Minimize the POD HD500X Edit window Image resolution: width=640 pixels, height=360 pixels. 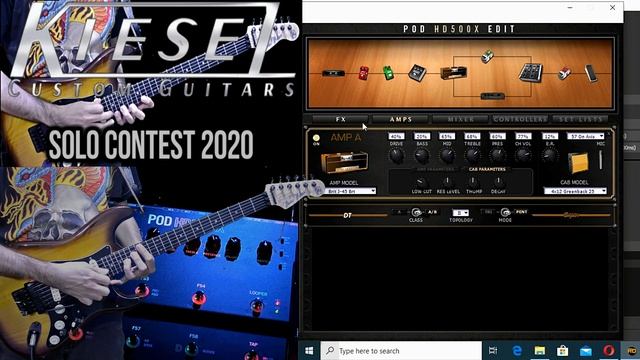[x=570, y=7]
